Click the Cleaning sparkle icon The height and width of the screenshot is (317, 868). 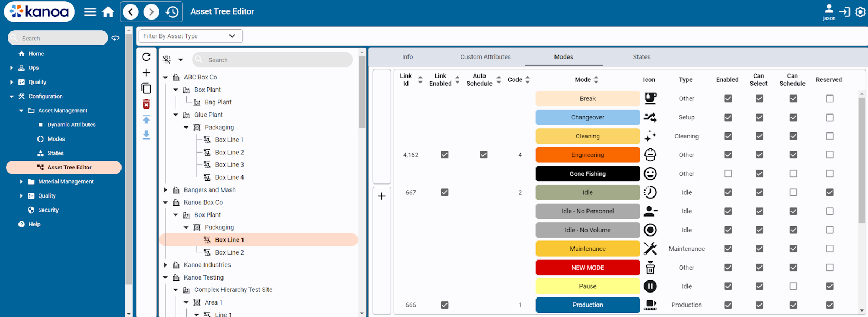pos(650,136)
